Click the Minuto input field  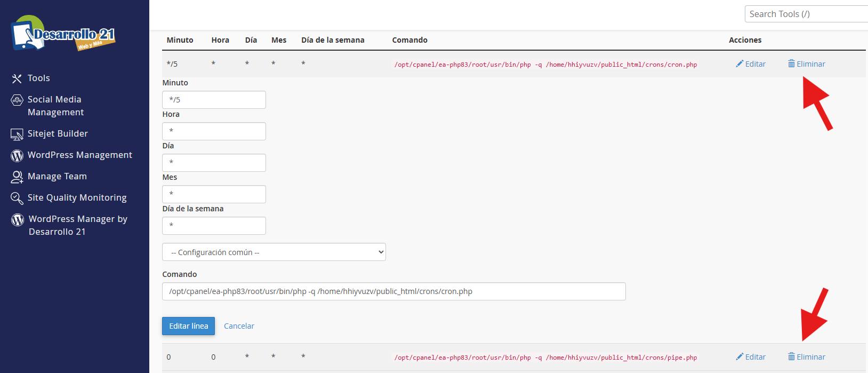click(x=214, y=100)
